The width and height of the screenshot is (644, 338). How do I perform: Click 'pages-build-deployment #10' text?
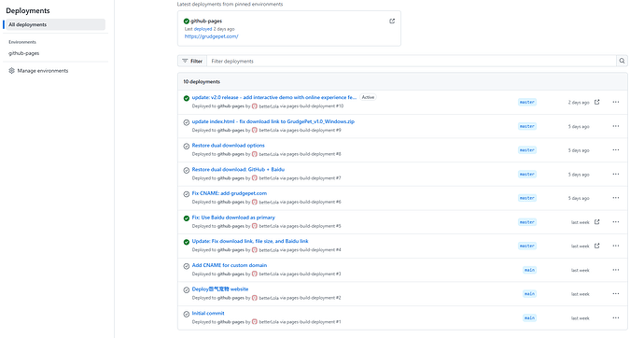(316, 106)
